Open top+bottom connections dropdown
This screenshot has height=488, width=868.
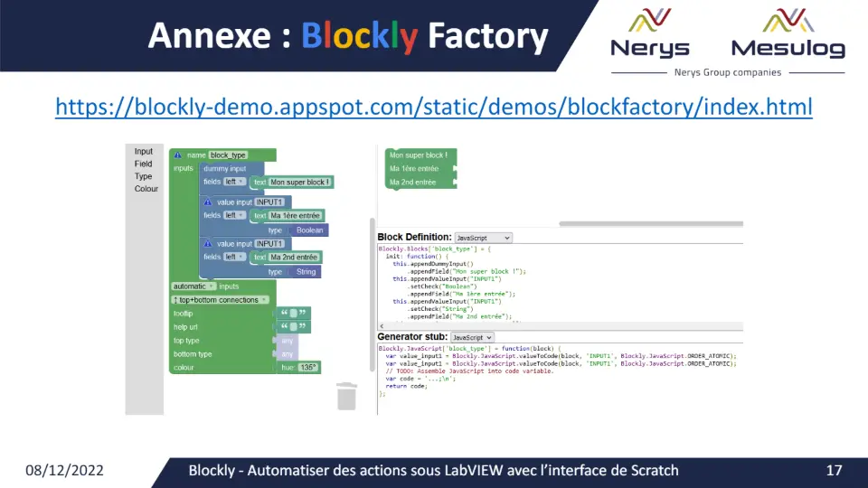220,300
